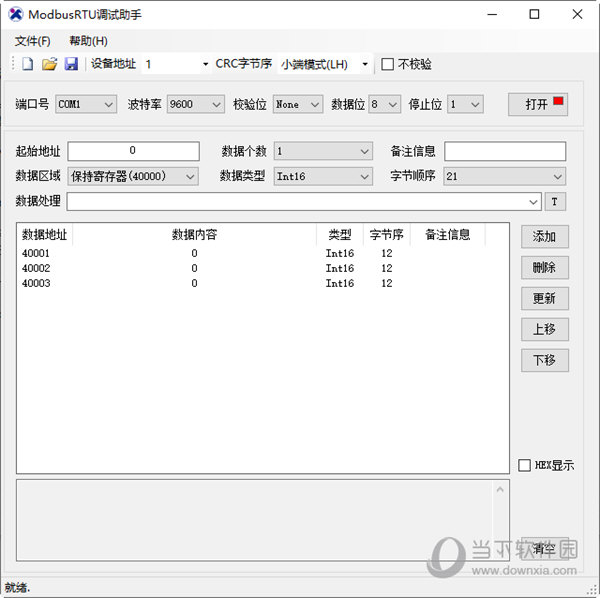Select the 40002 row in data list

[x=253, y=268]
